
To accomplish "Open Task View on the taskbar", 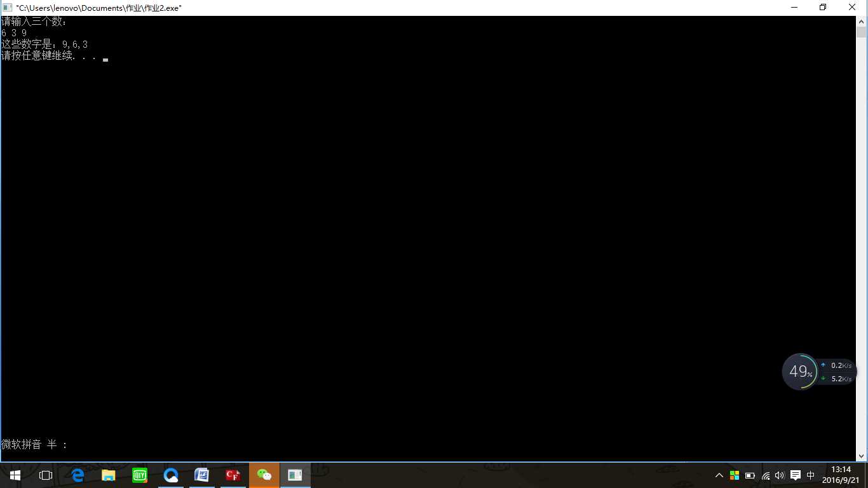I will click(46, 475).
